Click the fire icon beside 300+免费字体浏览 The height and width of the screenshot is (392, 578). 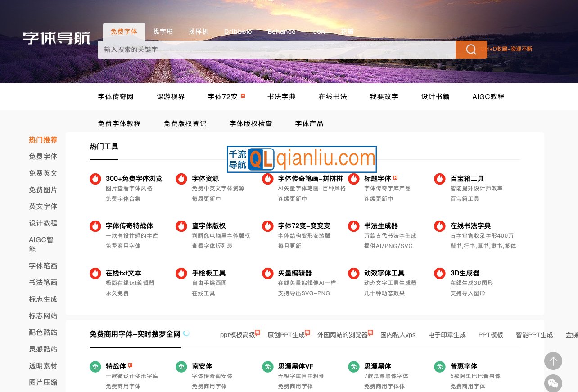pos(95,179)
